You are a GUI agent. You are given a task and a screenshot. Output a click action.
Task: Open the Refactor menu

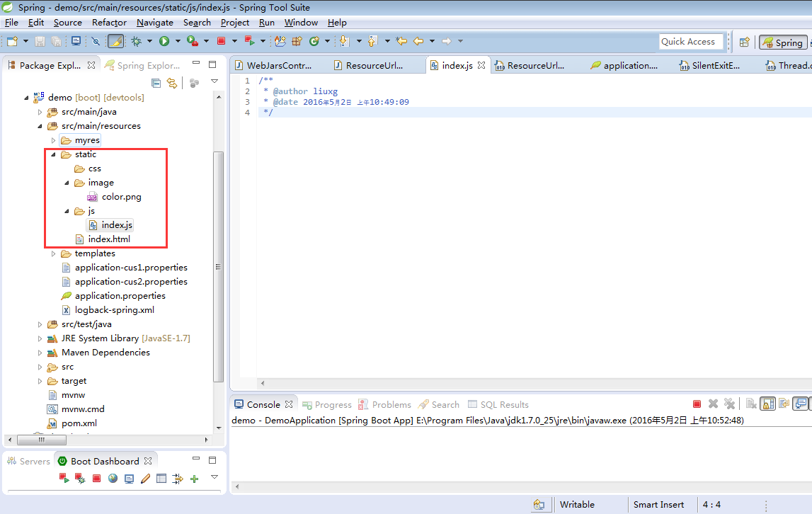[x=109, y=23]
